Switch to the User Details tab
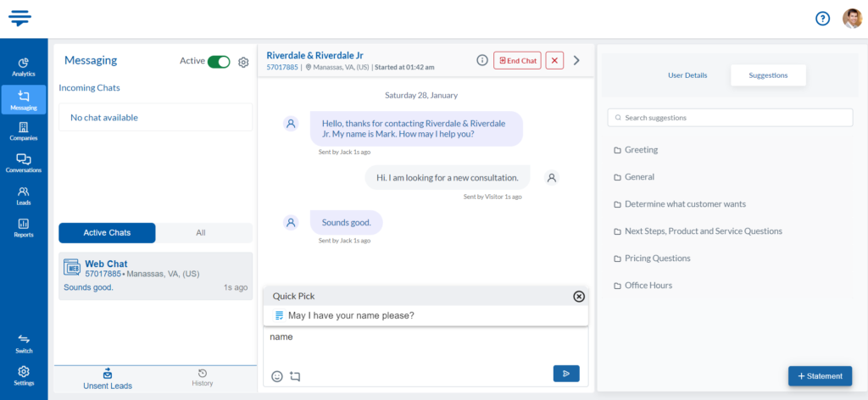Image resolution: width=868 pixels, height=400 pixels. tap(687, 75)
